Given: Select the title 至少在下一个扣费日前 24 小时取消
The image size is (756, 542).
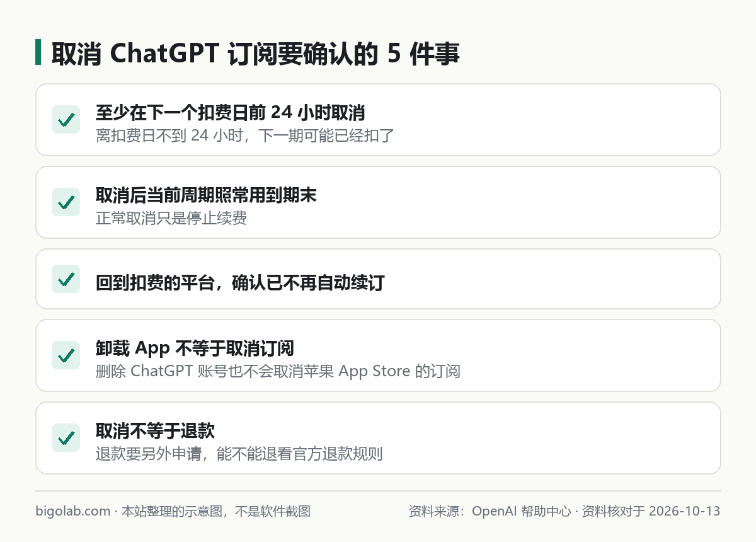Looking at the screenshot, I should [x=230, y=113].
